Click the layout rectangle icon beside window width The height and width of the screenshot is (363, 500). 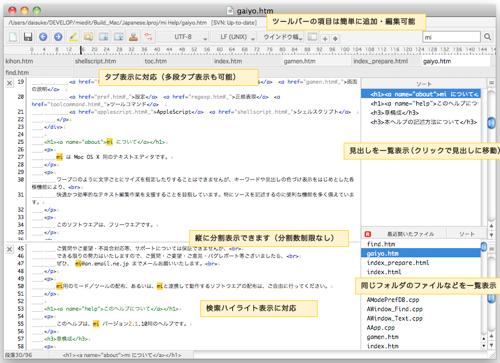(312, 37)
